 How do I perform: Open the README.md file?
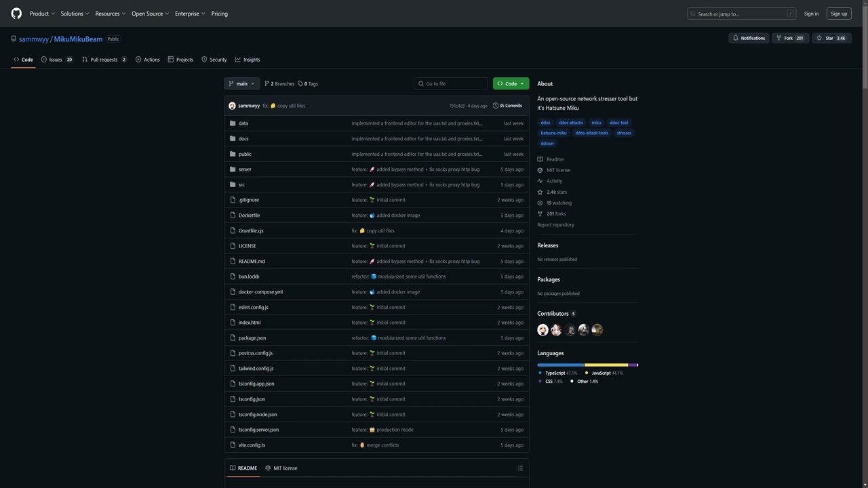click(x=252, y=262)
